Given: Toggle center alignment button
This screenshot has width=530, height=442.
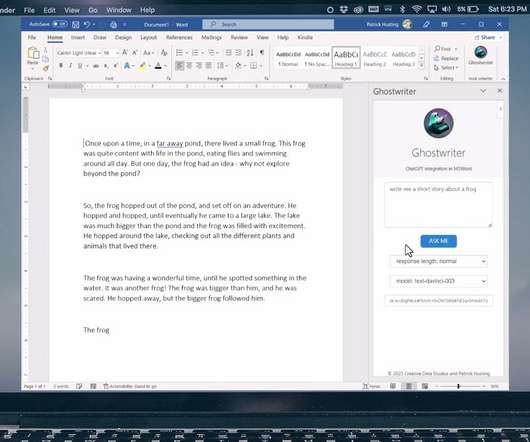Looking at the screenshot, I should pos(190,66).
